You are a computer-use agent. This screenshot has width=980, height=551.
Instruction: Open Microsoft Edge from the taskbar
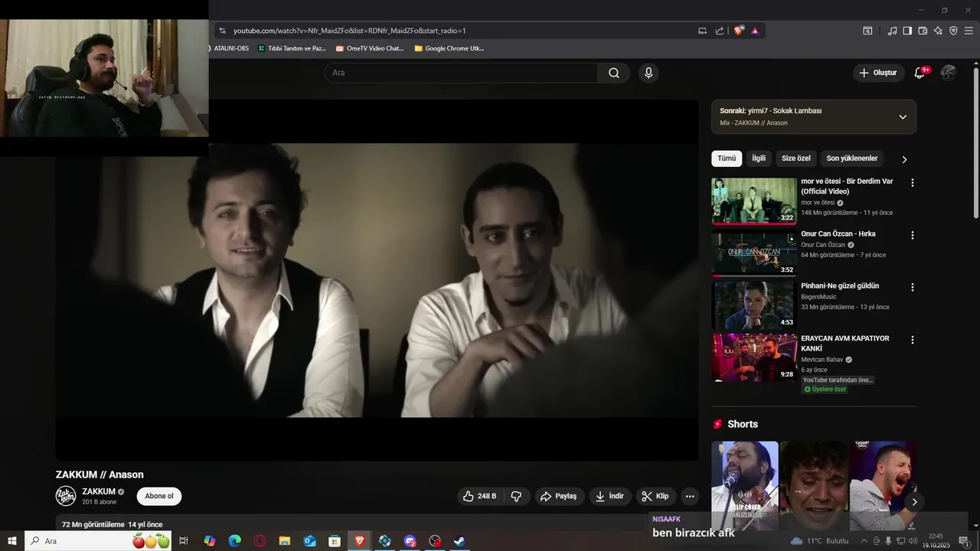235,541
